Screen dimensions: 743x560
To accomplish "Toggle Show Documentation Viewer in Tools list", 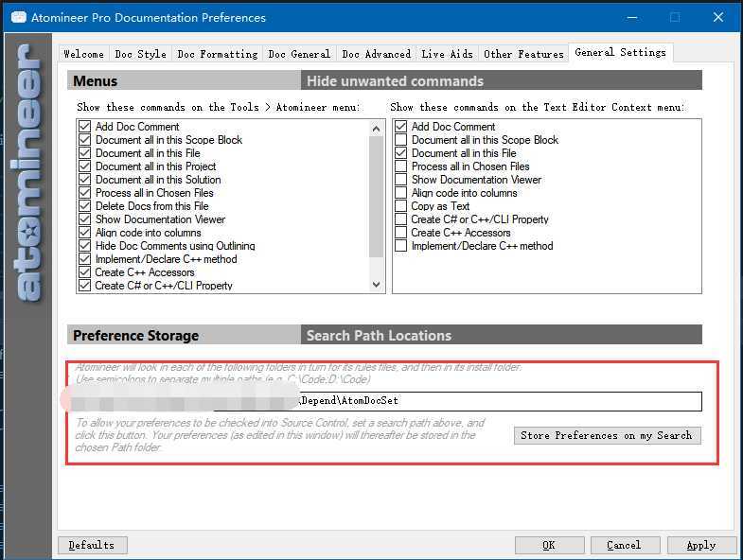I will point(85,219).
